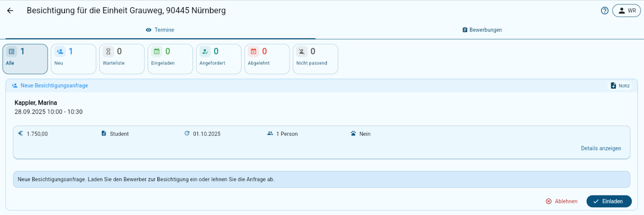644x215 pixels.
Task: Click the document icon beside Student
Action: coord(104,133)
